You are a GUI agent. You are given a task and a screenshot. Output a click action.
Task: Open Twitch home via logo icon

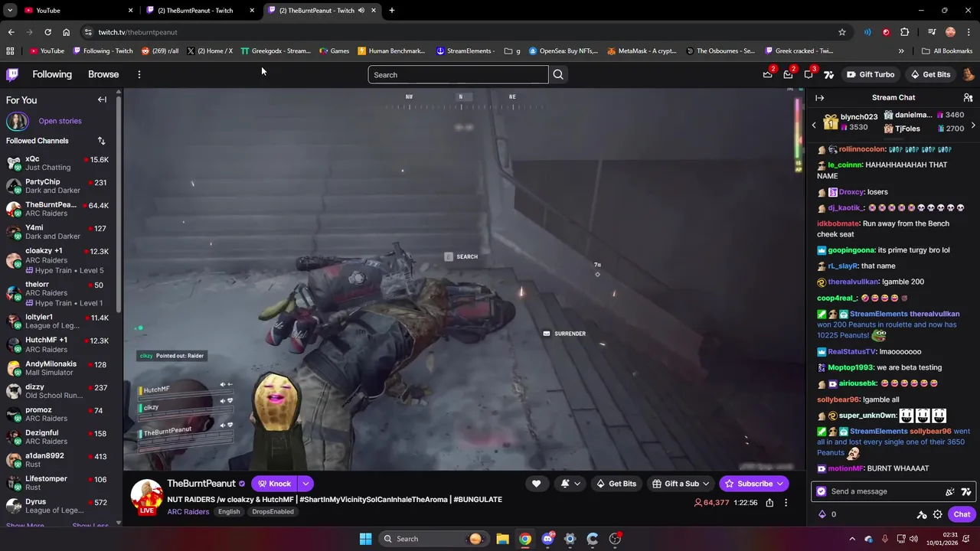click(x=12, y=74)
